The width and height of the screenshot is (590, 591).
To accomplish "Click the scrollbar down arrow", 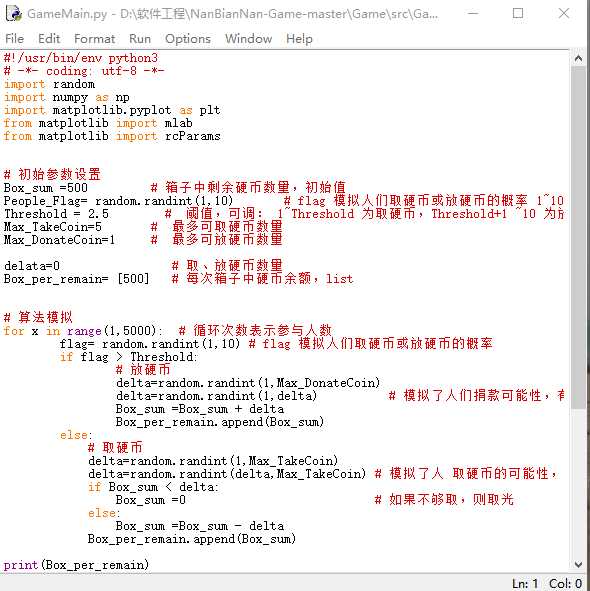I will click(x=578, y=564).
